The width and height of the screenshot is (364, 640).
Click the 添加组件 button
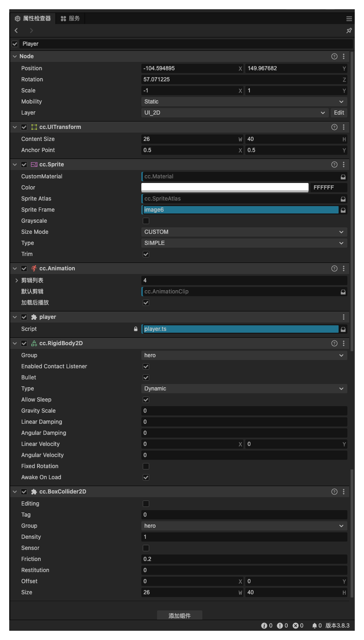(180, 616)
